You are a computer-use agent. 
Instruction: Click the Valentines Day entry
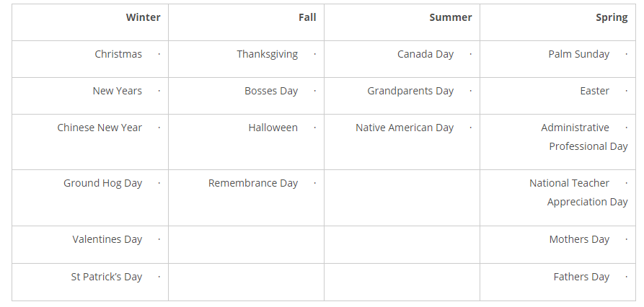pyautogui.click(x=107, y=239)
